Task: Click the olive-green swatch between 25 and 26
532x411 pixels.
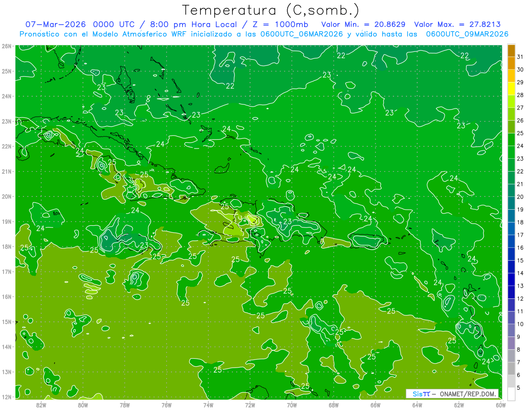Action: (511, 127)
